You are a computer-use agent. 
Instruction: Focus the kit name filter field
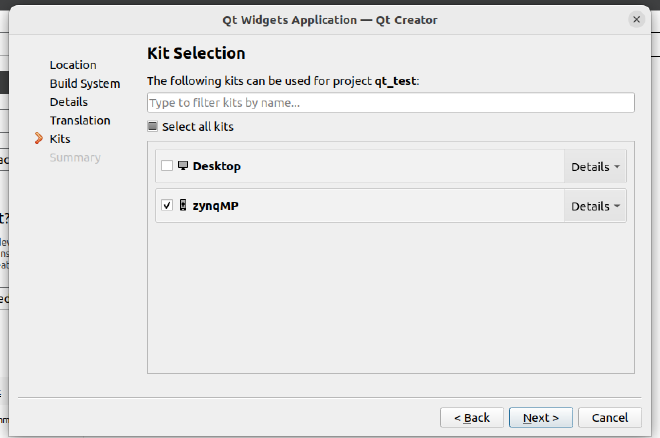click(390, 103)
